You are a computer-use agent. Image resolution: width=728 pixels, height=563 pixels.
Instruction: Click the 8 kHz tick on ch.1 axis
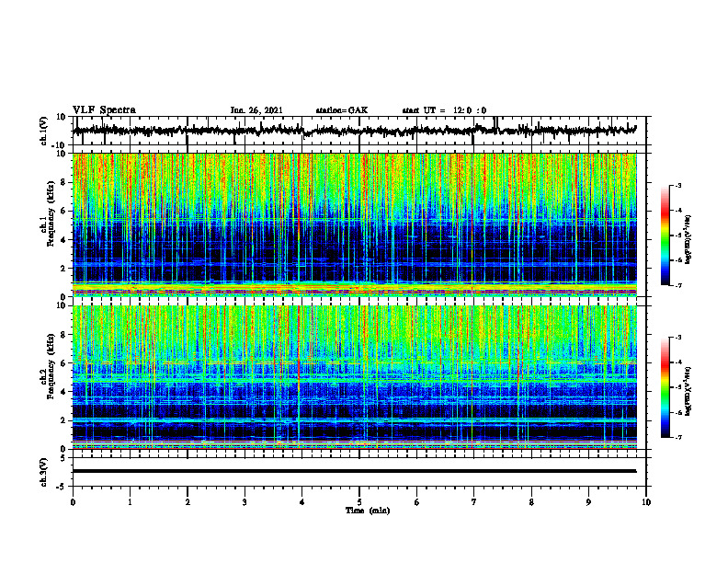point(63,182)
